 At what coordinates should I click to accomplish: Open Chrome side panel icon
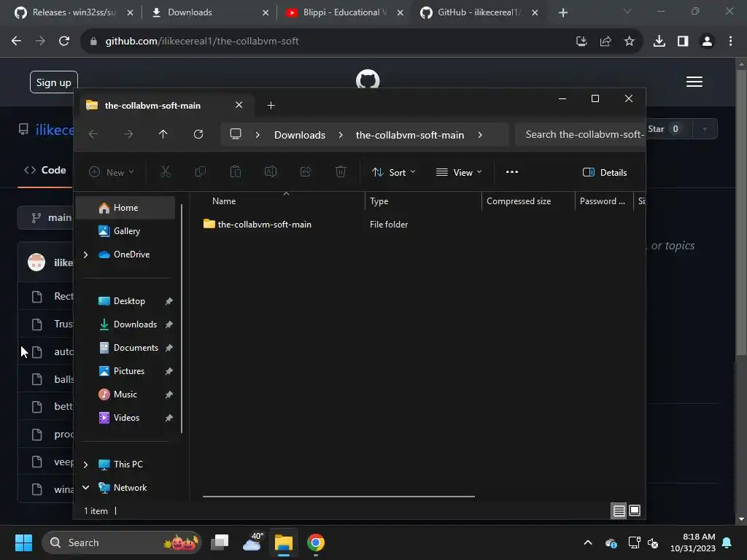pyautogui.click(x=683, y=41)
